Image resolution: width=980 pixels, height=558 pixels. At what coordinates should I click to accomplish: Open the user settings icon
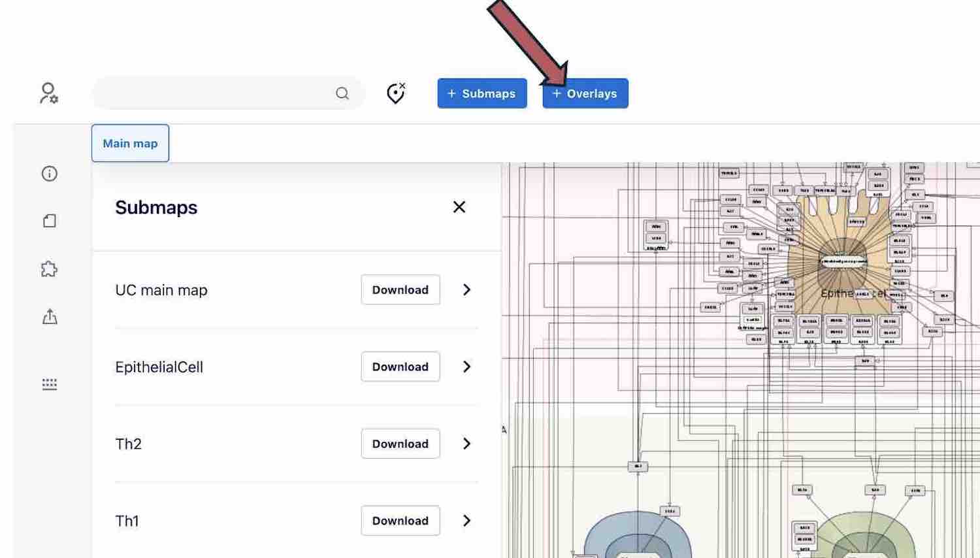click(48, 93)
